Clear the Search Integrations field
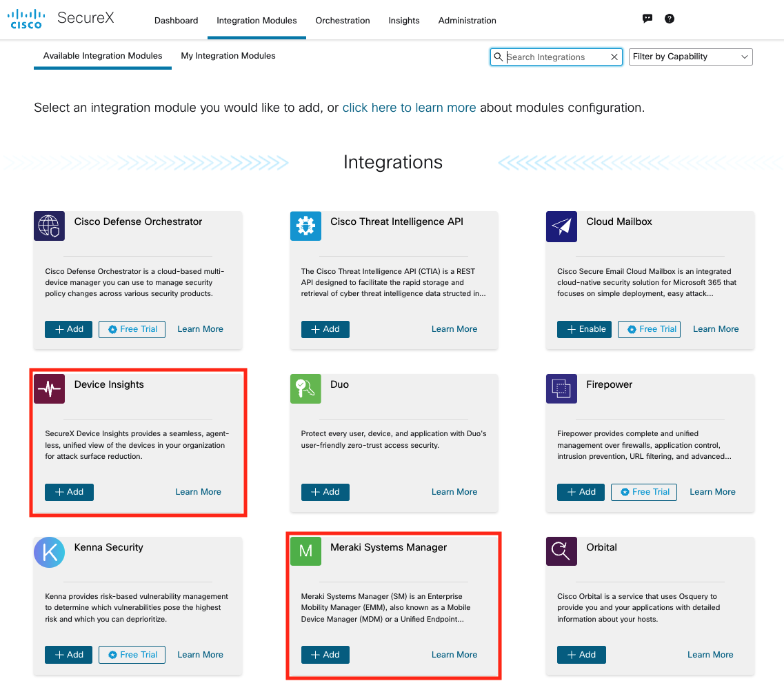784x690 pixels. [614, 57]
